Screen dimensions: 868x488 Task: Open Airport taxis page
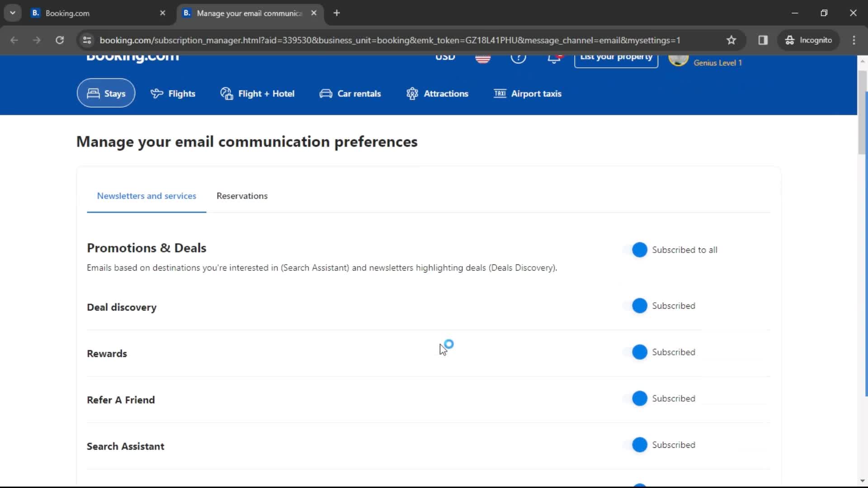528,94
